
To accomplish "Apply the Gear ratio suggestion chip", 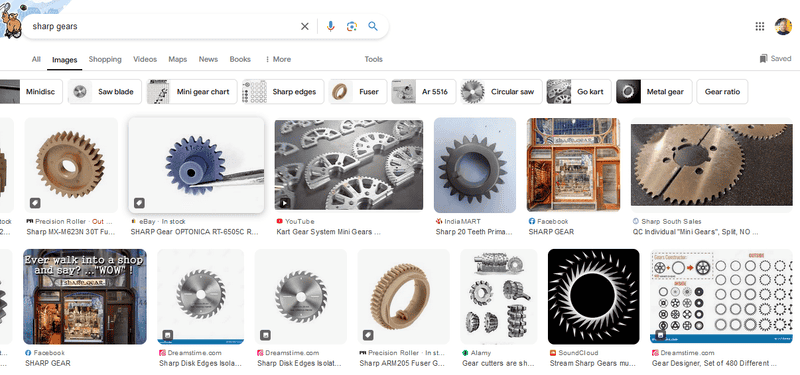I will [x=722, y=92].
